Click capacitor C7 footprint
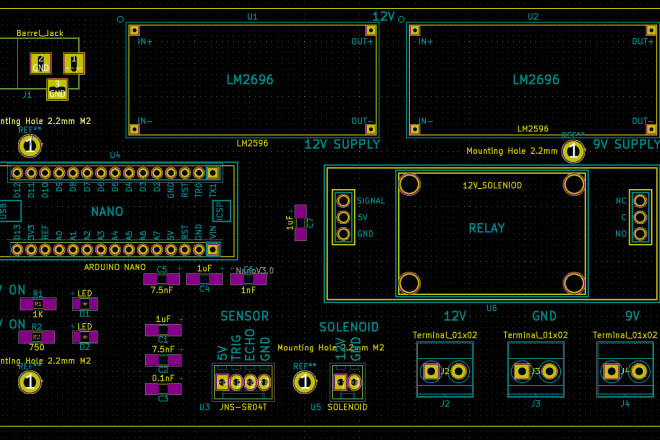 click(x=301, y=222)
